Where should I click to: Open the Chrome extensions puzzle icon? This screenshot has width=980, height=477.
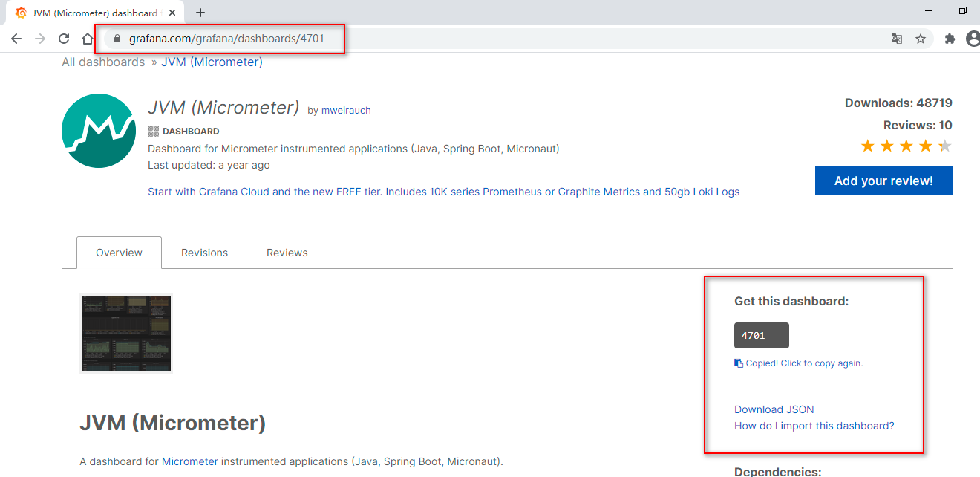[950, 38]
